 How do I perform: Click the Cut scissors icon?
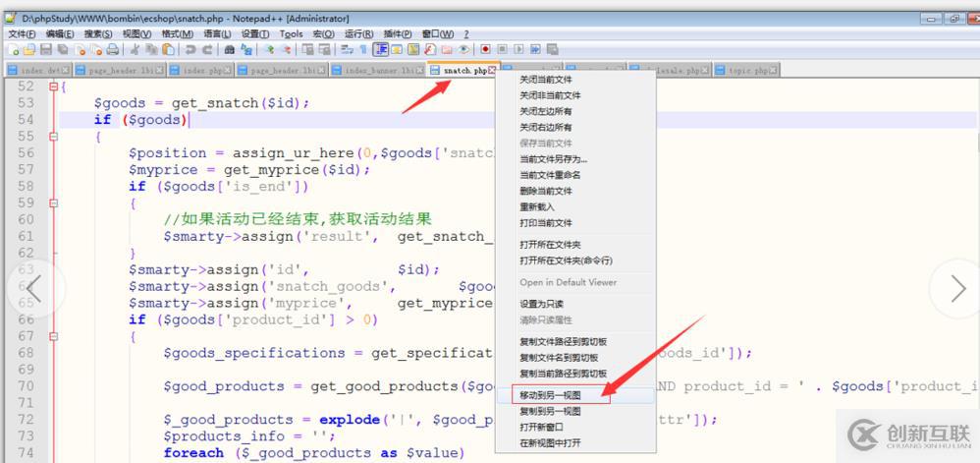pos(135,50)
